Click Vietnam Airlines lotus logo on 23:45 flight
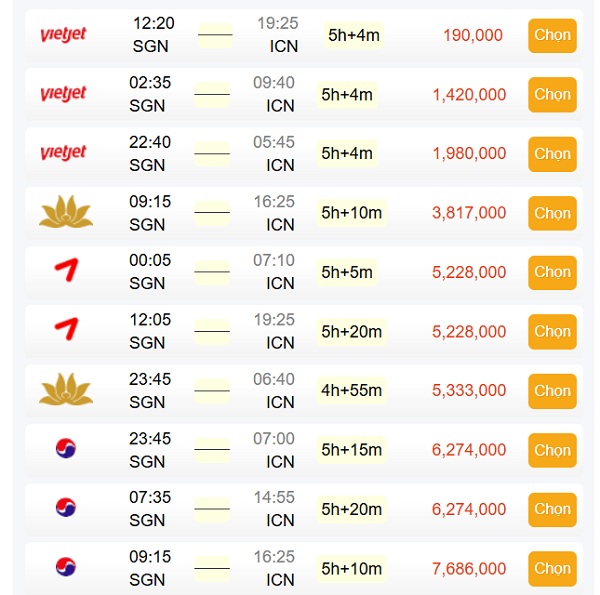 click(66, 389)
